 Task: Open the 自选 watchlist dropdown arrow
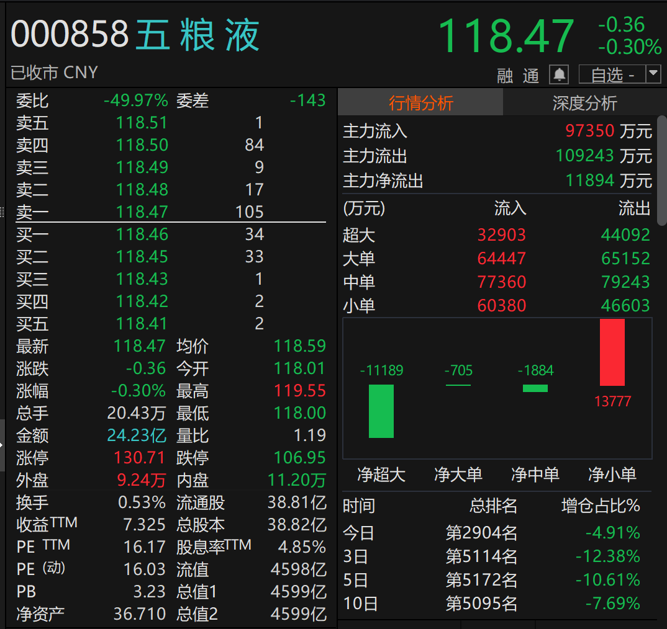click(x=654, y=74)
